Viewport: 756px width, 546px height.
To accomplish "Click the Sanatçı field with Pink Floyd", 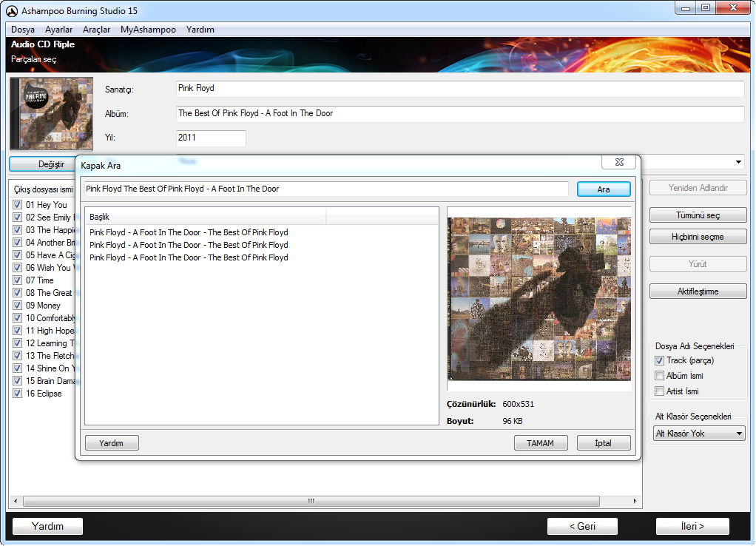I will tap(460, 88).
